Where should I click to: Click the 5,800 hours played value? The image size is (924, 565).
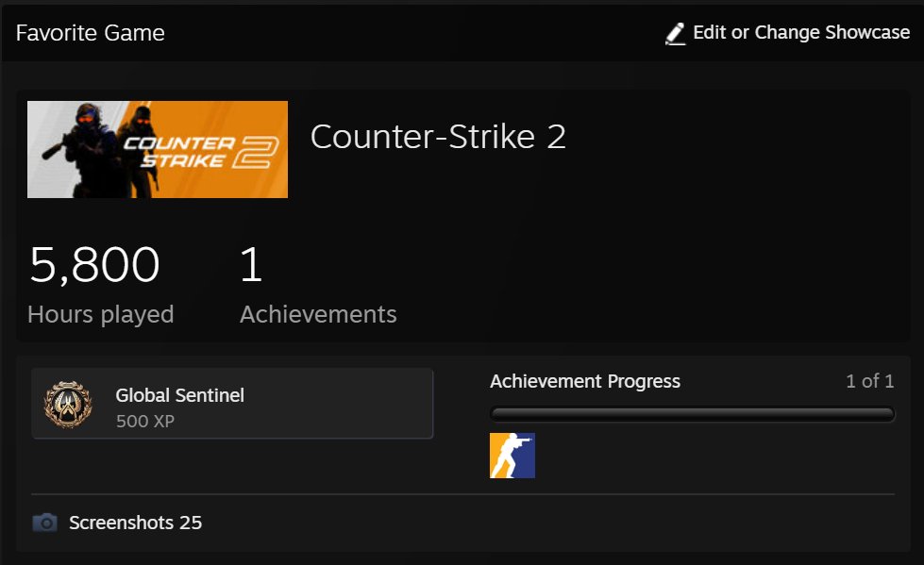pyautogui.click(x=94, y=264)
